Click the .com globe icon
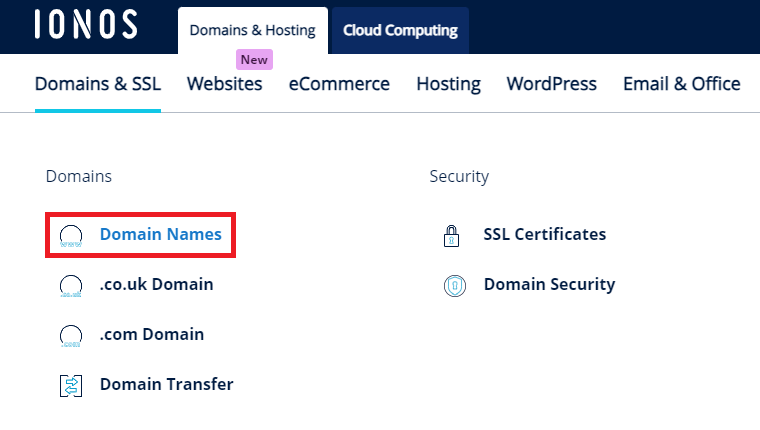760x430 pixels. pyautogui.click(x=71, y=336)
